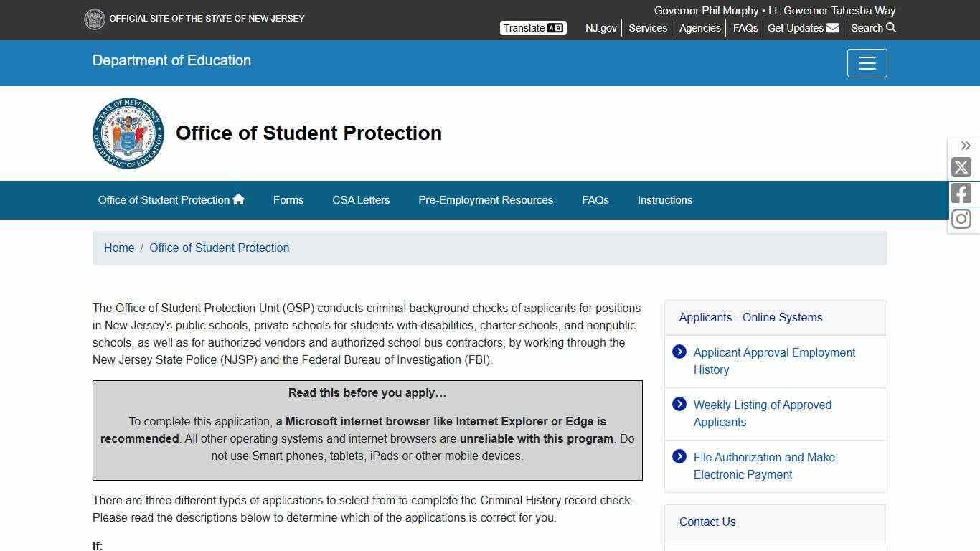Viewport: 980px width, 551px height.
Task: Open the Forms menu item
Action: (x=288, y=200)
